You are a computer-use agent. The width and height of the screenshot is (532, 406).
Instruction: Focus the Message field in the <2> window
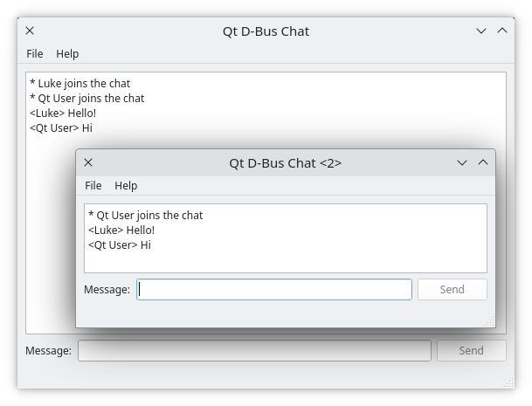click(274, 289)
